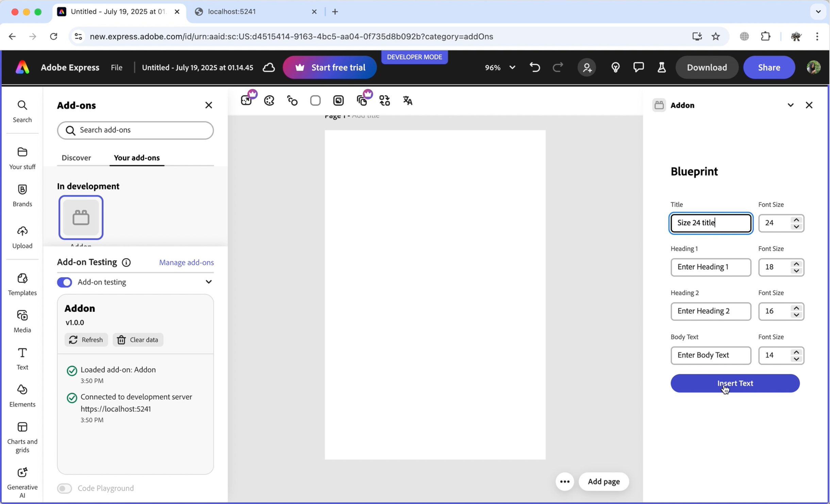This screenshot has height=504, width=830.
Task: Open the comments speech bubble icon
Action: (x=638, y=67)
